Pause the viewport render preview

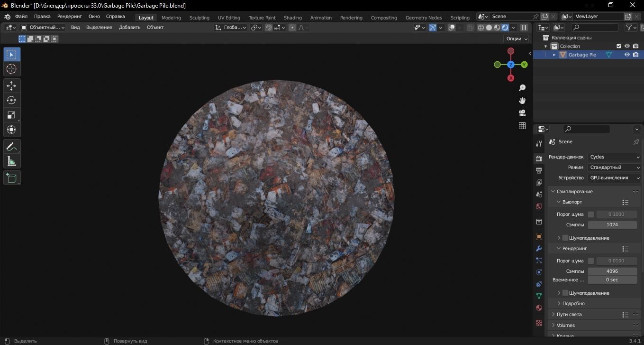coord(524,28)
